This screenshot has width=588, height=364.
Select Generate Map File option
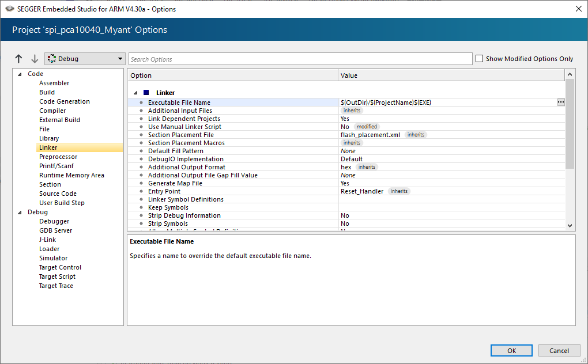(x=175, y=183)
